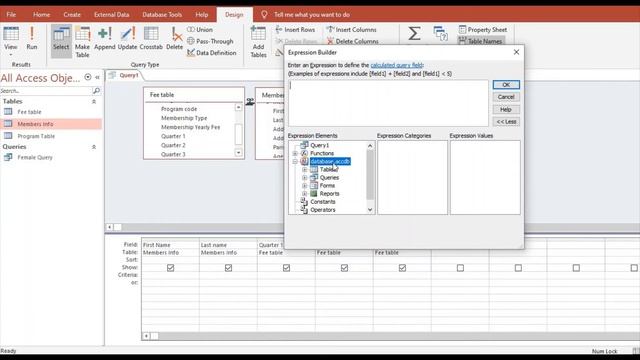Viewport: 640px width, 360px height.
Task: Choose the Crosstab query type
Action: [151, 38]
